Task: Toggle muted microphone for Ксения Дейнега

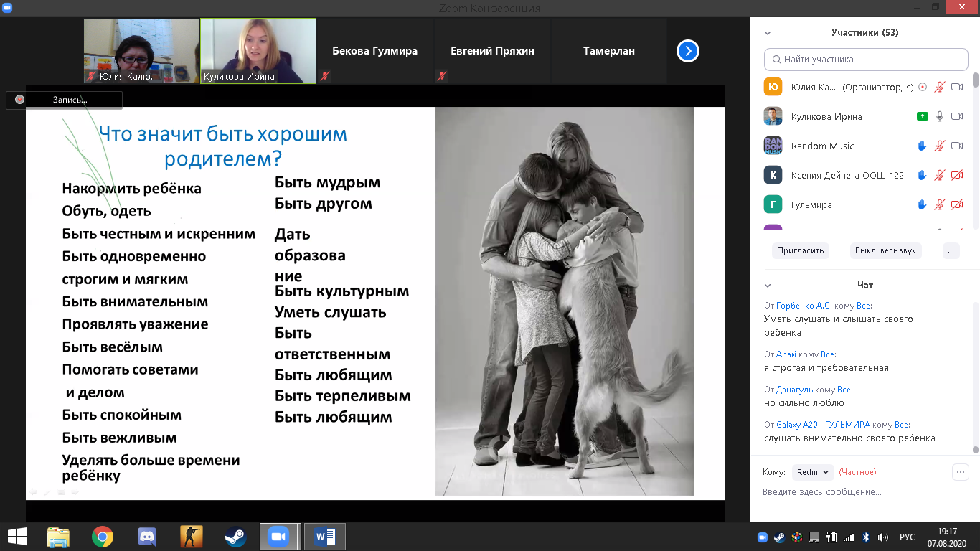Action: coord(940,175)
